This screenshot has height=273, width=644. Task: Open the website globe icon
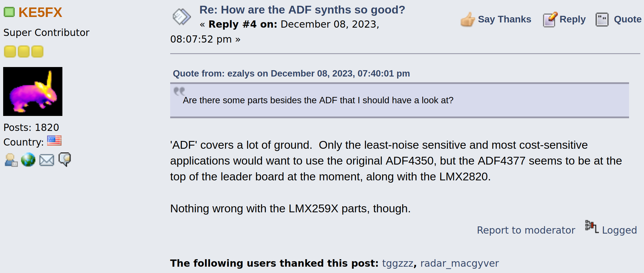tap(28, 160)
